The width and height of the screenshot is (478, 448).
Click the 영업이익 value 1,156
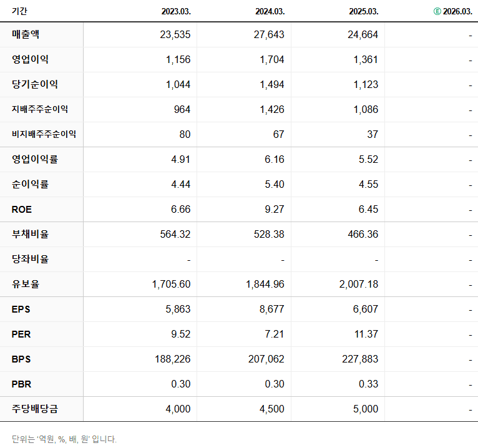click(178, 60)
